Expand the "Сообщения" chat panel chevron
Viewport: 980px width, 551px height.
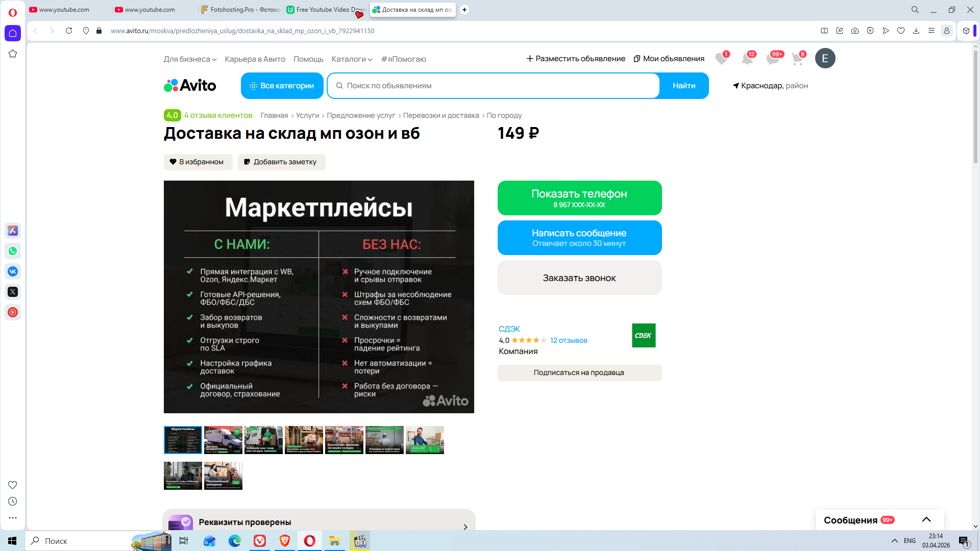tap(926, 519)
